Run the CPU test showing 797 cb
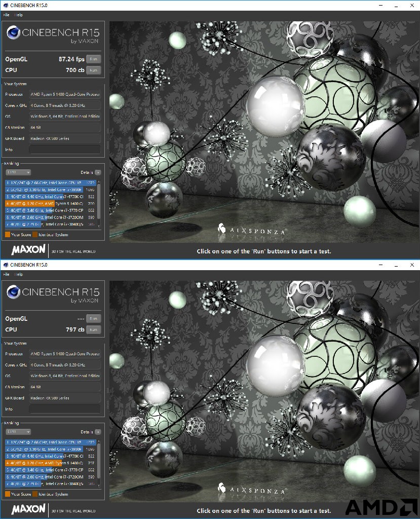The width and height of the screenshot is (420, 519). (x=93, y=329)
